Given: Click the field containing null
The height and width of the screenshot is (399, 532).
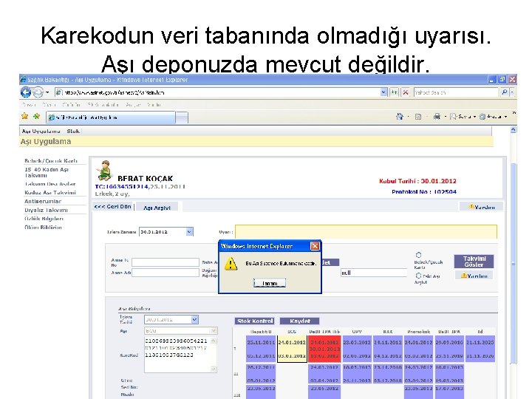Looking at the screenshot, I should coord(374,273).
